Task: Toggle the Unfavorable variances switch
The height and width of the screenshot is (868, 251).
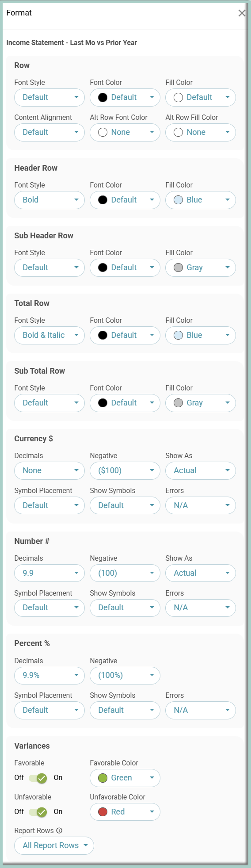Action: tap(38, 812)
